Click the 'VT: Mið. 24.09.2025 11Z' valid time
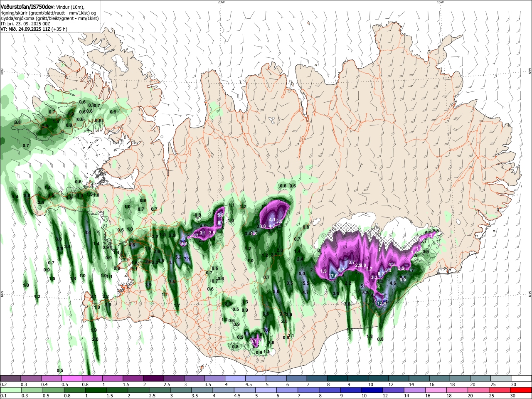 coord(25,30)
